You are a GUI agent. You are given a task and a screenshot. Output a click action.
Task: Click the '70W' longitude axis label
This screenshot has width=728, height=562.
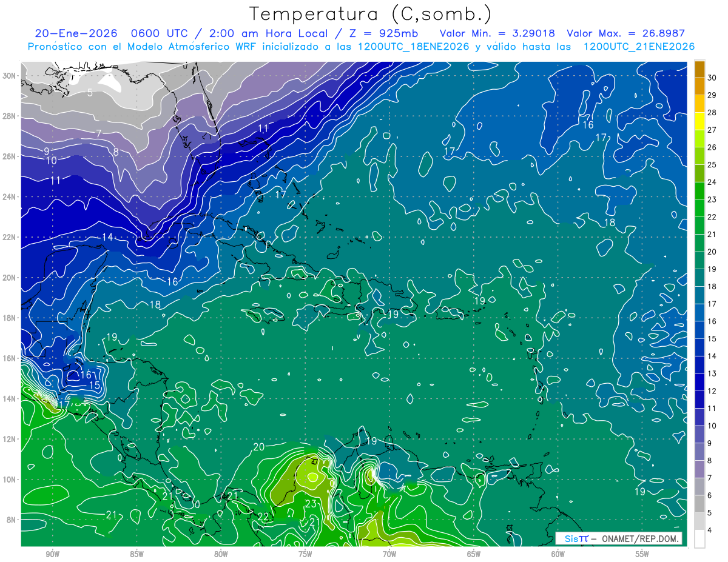point(389,554)
